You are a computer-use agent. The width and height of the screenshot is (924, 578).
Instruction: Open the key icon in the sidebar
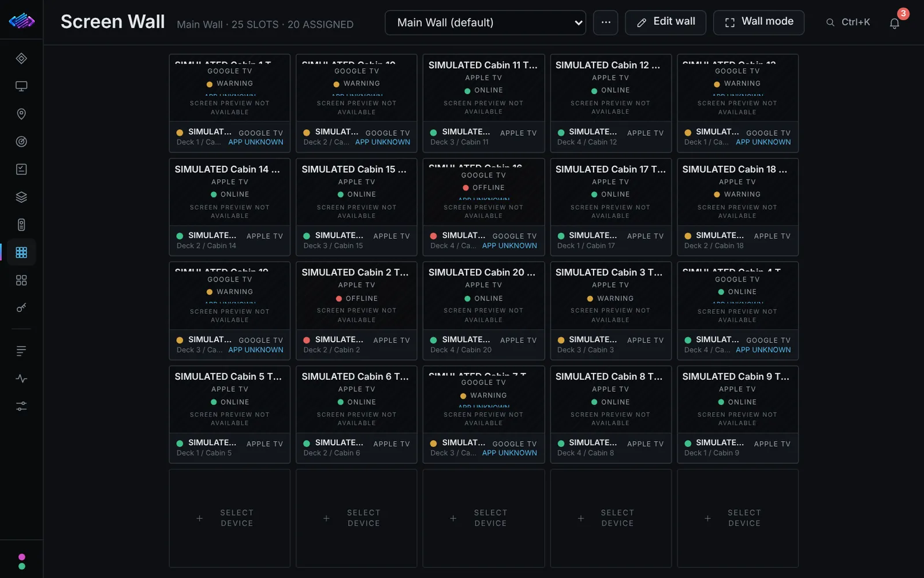pos(21,308)
